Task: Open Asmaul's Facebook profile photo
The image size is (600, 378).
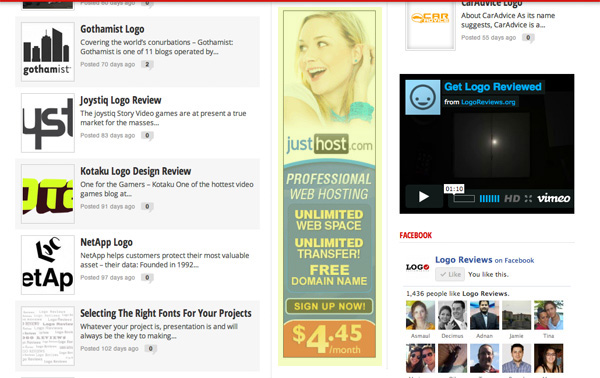Action: tap(420, 315)
